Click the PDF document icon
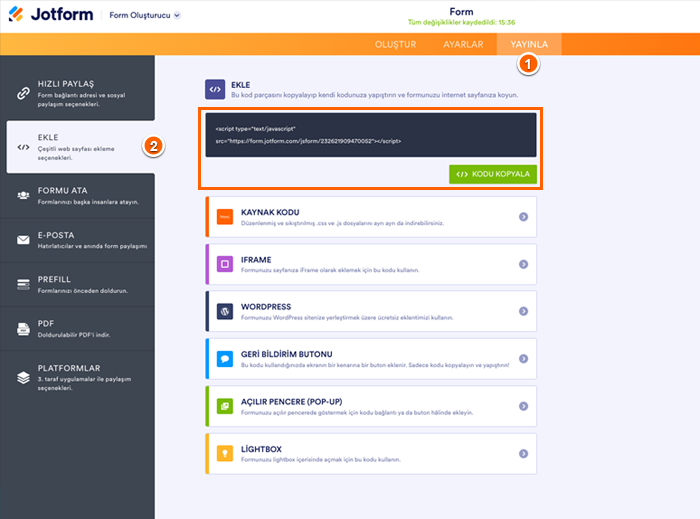 (23, 329)
